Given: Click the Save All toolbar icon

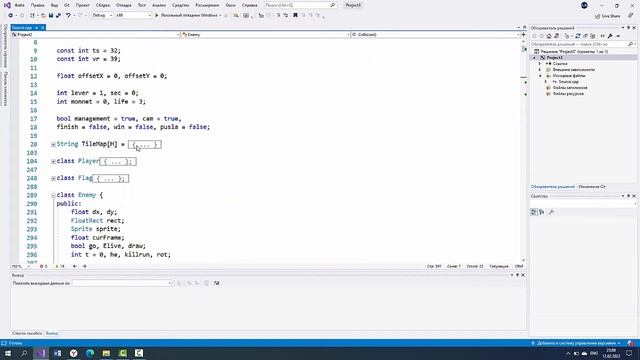Looking at the screenshot, I should click(x=58, y=16).
